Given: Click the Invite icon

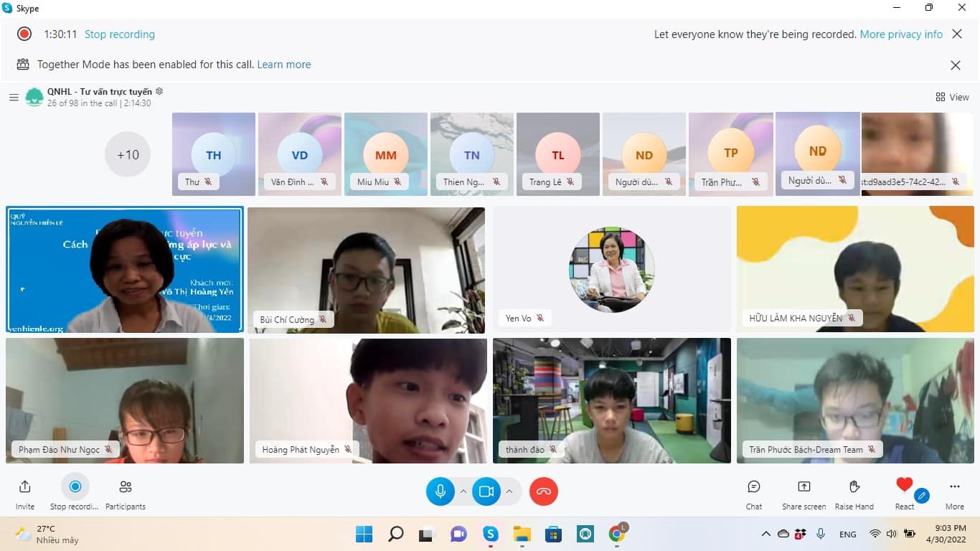Looking at the screenshot, I should pyautogui.click(x=25, y=487).
